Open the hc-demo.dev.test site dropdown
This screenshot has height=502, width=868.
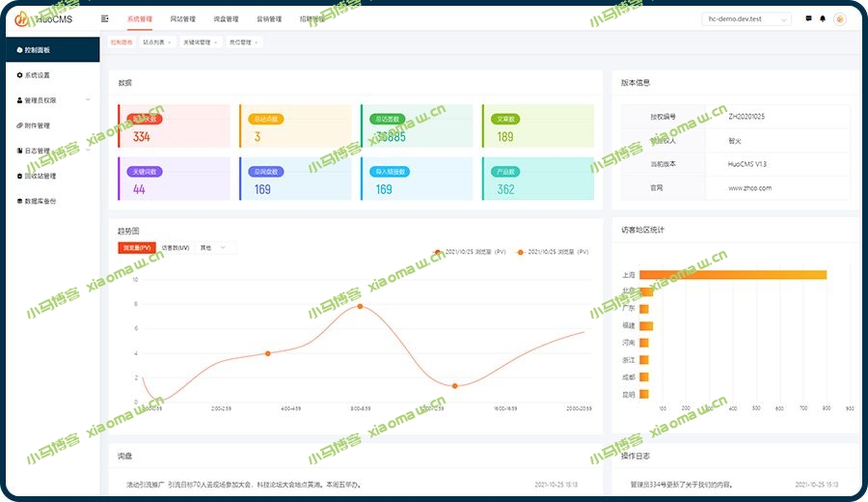[746, 19]
